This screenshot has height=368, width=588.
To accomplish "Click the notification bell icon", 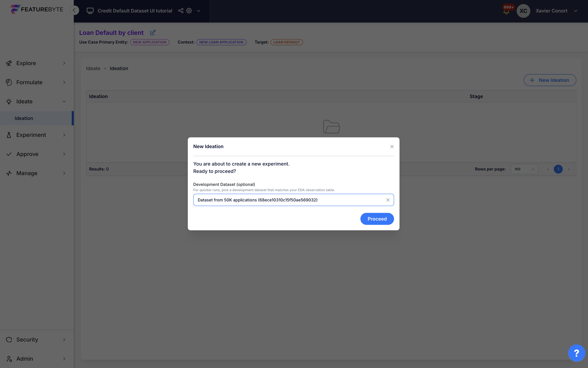I will 506,12.
